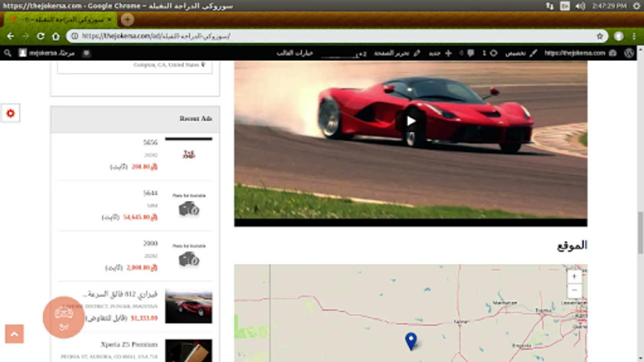
Task: Click the notification icon beside mrjokersa
Action: pyautogui.click(x=86, y=53)
